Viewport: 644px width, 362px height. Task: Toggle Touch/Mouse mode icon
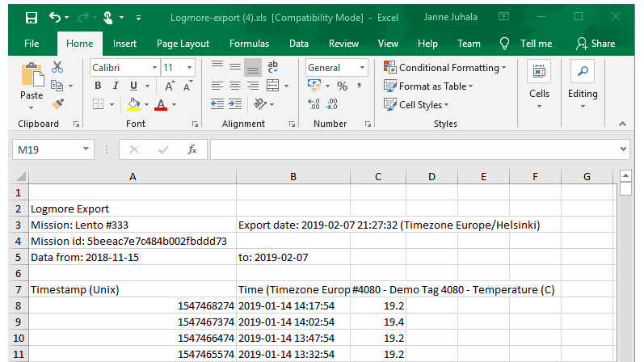point(107,18)
